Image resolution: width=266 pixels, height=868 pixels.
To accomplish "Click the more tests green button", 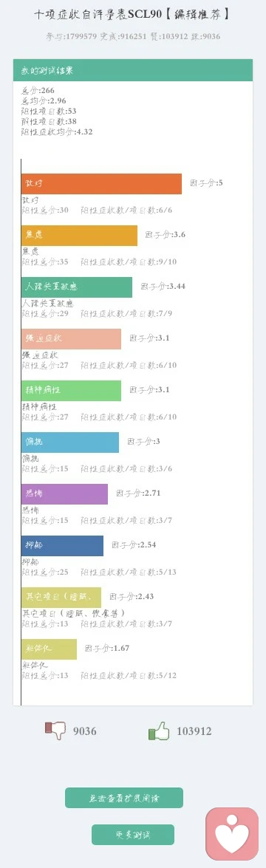I will pyautogui.click(x=133, y=834).
